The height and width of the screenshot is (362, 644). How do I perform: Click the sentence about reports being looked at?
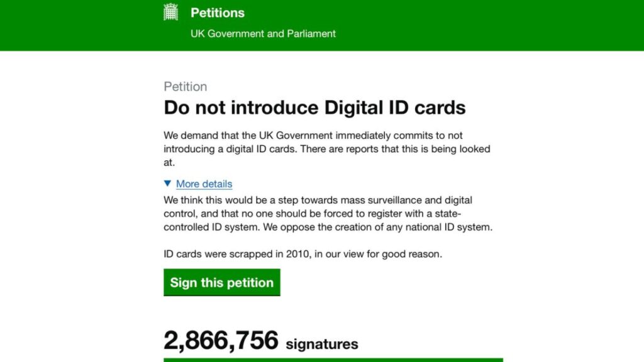pos(428,149)
